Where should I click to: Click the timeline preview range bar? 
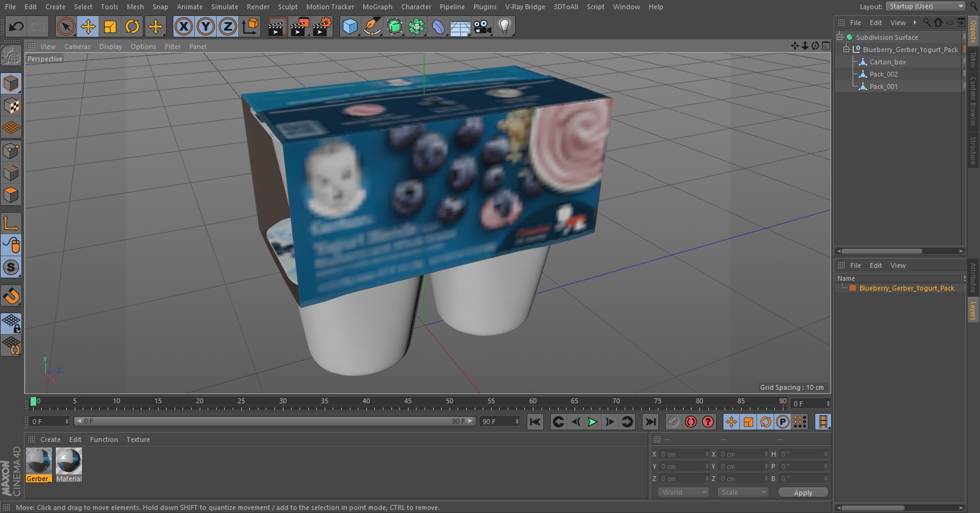tap(274, 421)
